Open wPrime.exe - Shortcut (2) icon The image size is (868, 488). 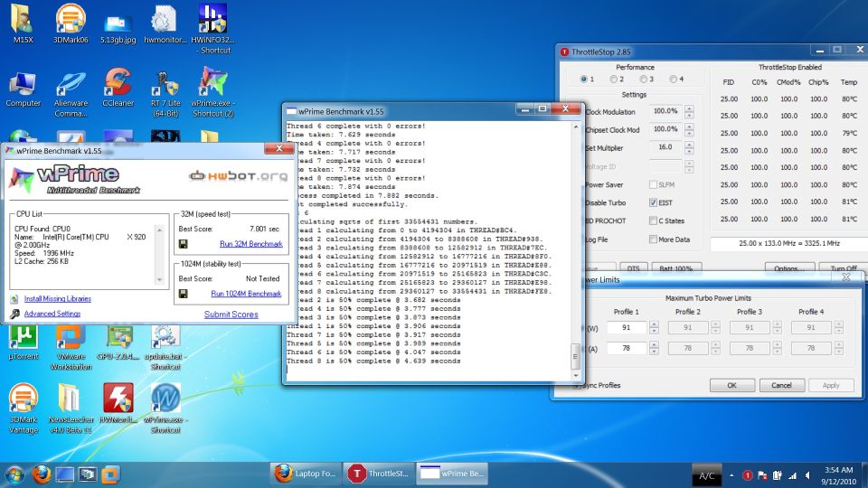click(213, 92)
